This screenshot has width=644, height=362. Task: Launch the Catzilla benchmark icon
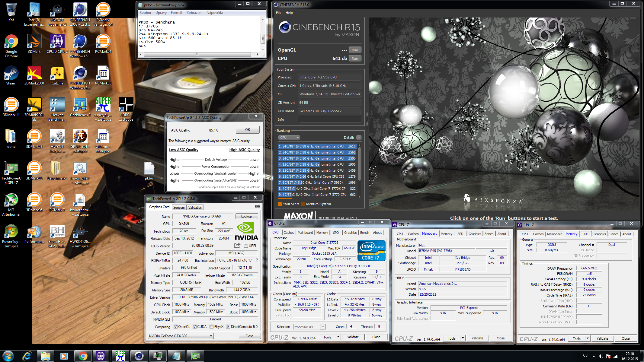[x=57, y=75]
